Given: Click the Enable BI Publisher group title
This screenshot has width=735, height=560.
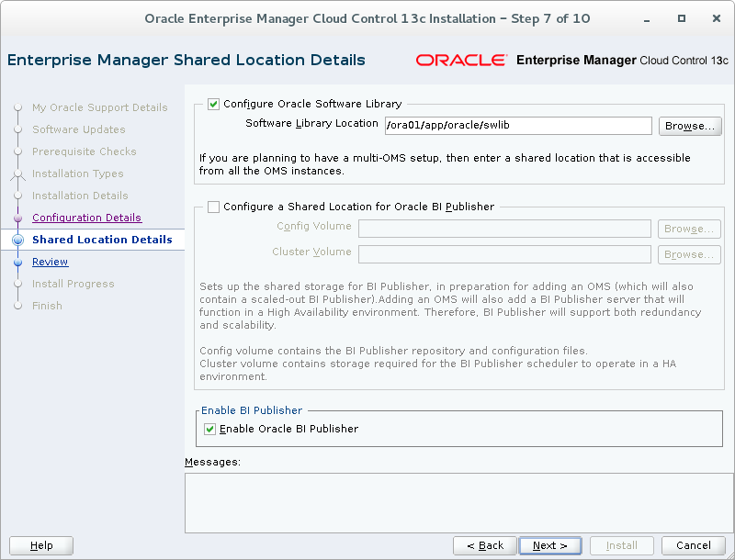Looking at the screenshot, I should 252,410.
